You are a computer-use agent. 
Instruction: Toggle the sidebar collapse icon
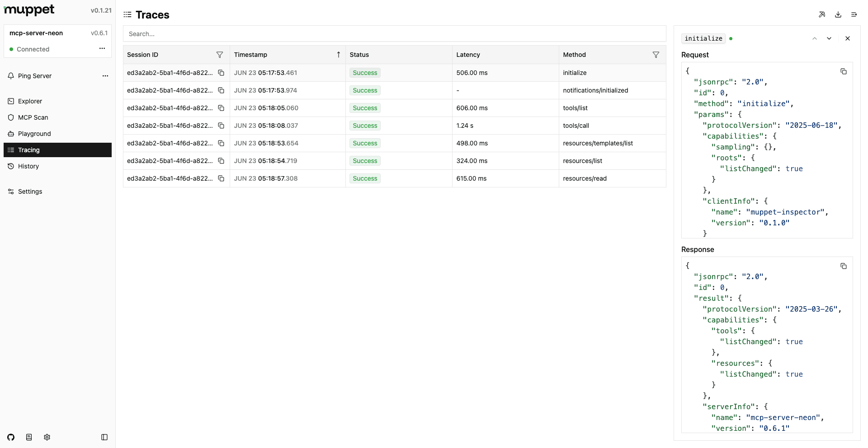[x=105, y=437]
